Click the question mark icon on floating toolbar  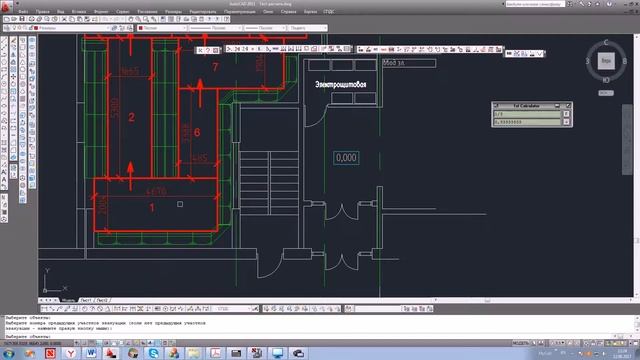pyautogui.click(x=208, y=50)
